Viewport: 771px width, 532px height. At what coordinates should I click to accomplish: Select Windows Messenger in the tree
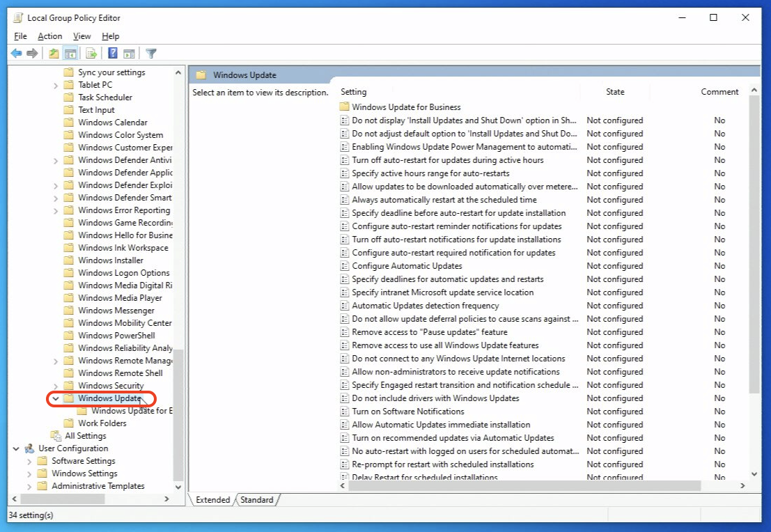click(116, 311)
